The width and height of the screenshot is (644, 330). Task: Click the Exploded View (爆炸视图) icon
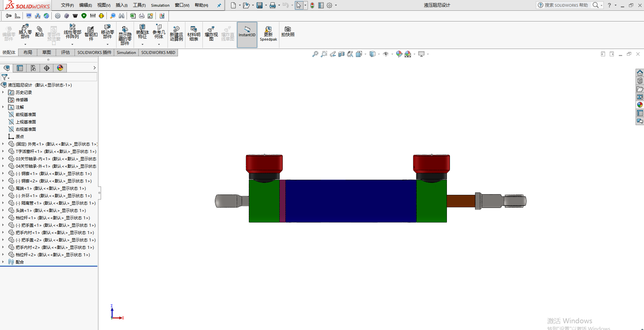(x=211, y=34)
